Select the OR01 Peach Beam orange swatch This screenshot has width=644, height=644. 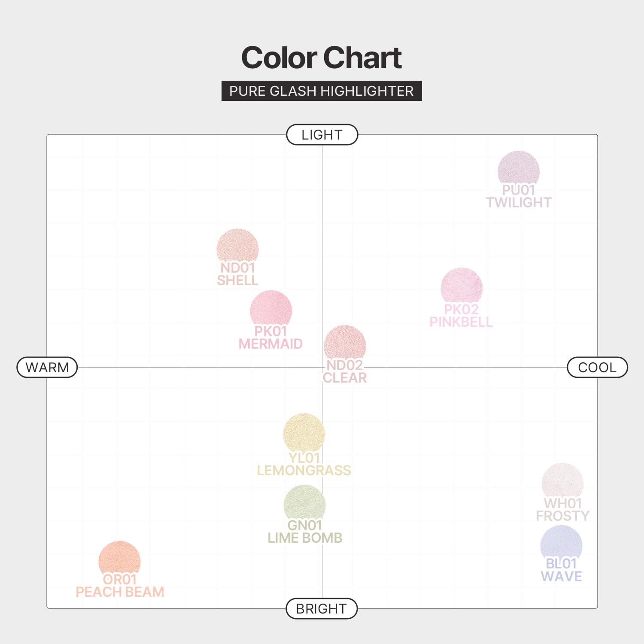point(119,558)
